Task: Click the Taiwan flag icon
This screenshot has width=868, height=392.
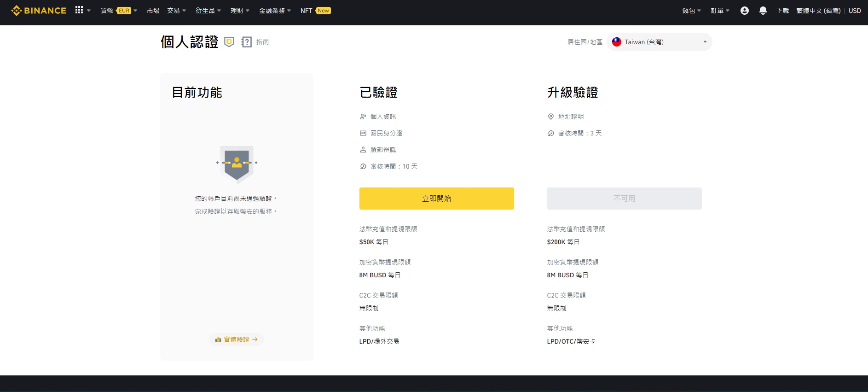Action: pyautogui.click(x=617, y=42)
